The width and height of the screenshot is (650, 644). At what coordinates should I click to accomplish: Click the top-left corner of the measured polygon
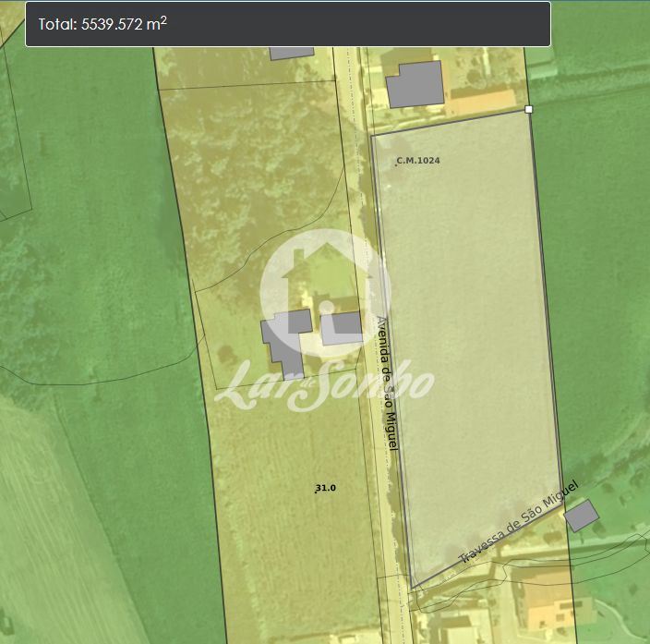coord(371,136)
